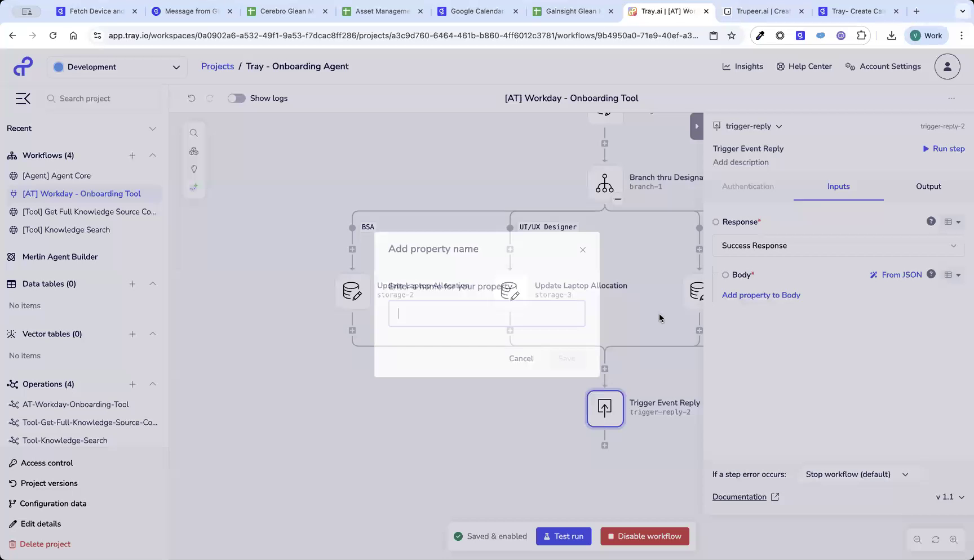Open the Documentation link in the right panel

[x=739, y=496]
